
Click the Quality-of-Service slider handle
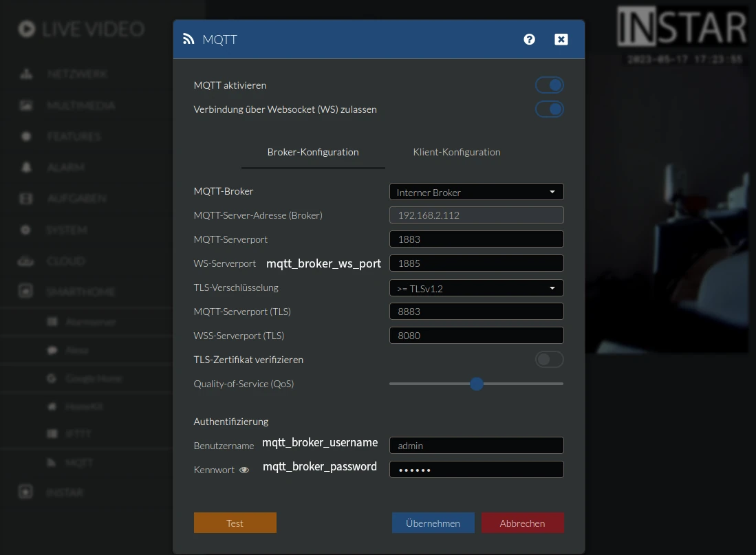477,384
